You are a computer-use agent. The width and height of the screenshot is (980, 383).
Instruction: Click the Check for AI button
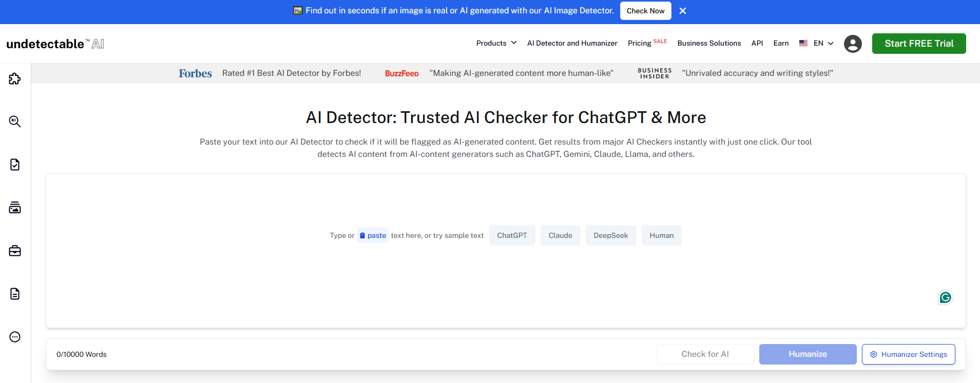[x=705, y=354]
